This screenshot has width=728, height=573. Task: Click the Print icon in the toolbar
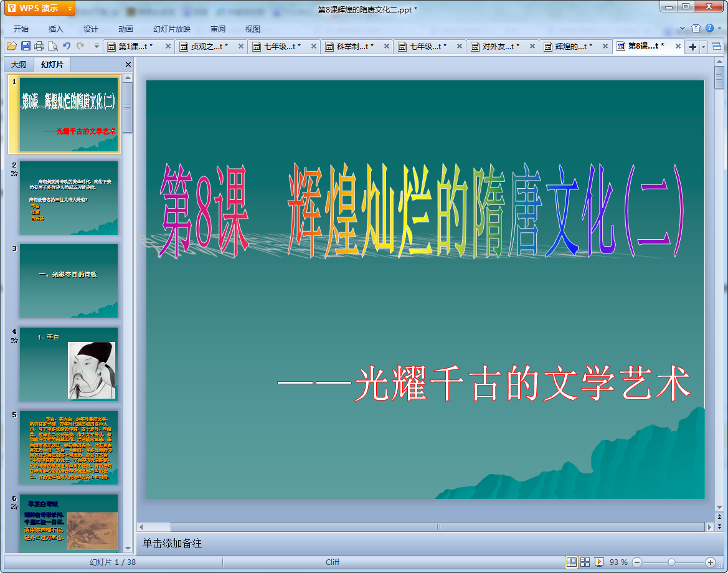39,46
